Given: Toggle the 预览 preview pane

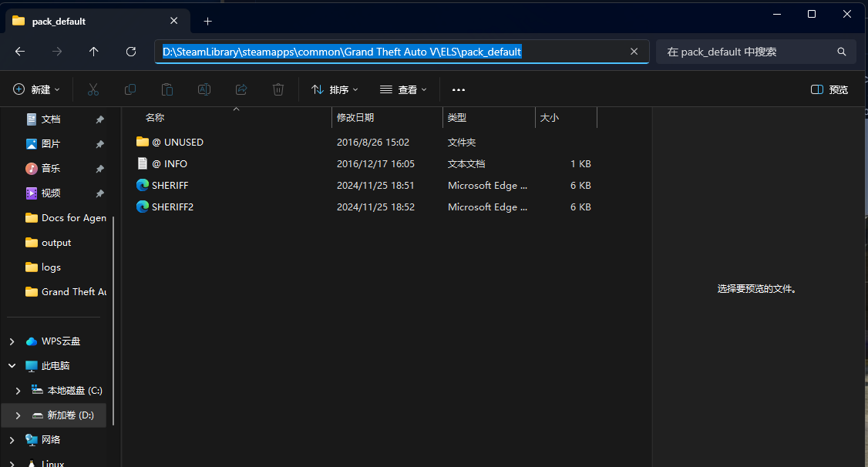Looking at the screenshot, I should pyautogui.click(x=829, y=89).
